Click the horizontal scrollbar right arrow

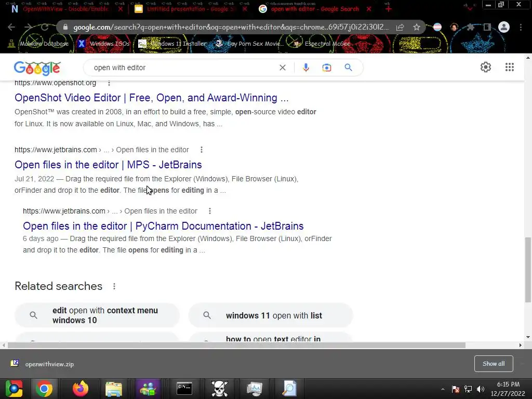(x=521, y=345)
